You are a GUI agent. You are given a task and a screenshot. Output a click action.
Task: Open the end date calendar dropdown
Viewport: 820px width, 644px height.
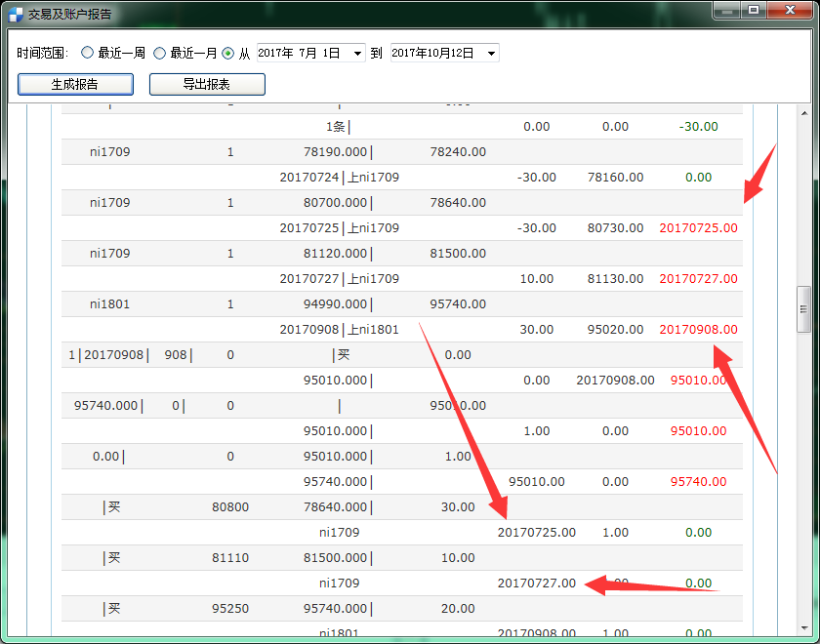[x=490, y=53]
